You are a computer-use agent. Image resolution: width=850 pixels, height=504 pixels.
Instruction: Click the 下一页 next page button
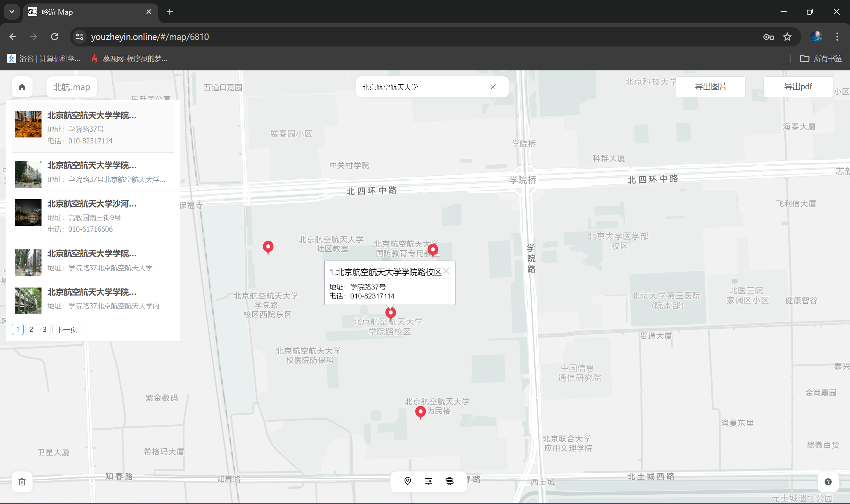click(66, 329)
